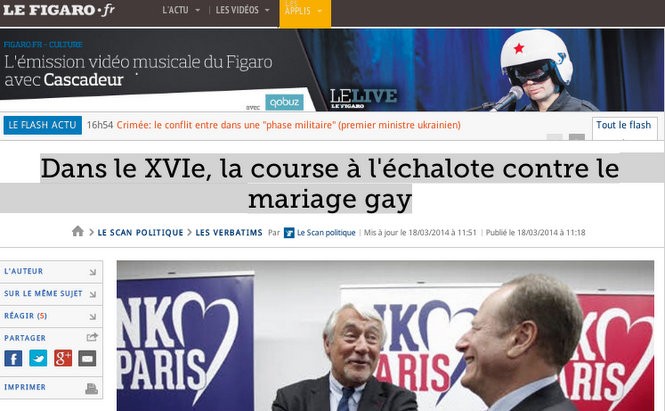Open RÉAGIR comments section

pos(51,316)
